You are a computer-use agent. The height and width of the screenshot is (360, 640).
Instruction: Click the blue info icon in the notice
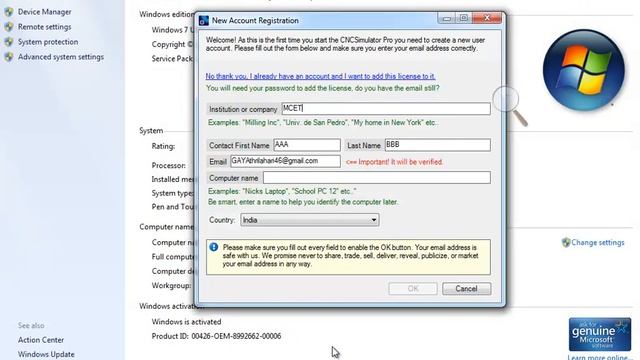(x=213, y=247)
